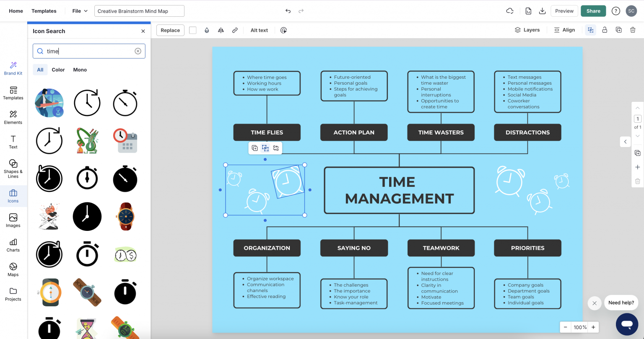Open Shapes & Lines sidebar panel
The image size is (644, 339).
pyautogui.click(x=13, y=168)
